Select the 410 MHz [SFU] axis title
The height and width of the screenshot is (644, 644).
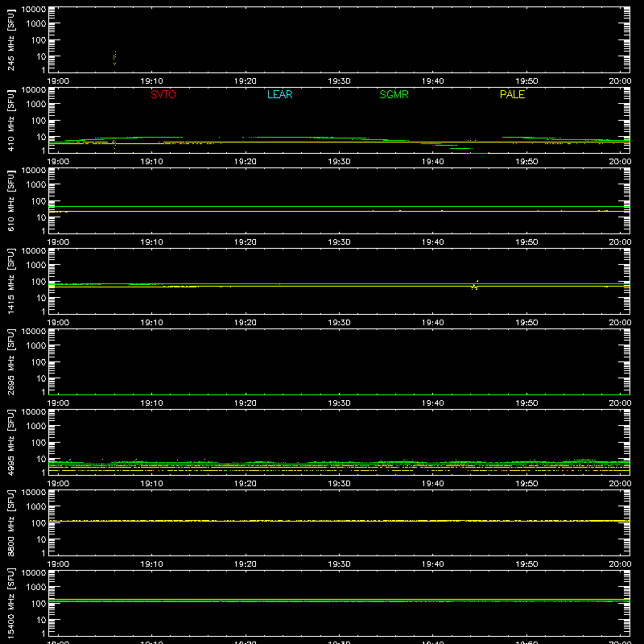click(x=10, y=121)
